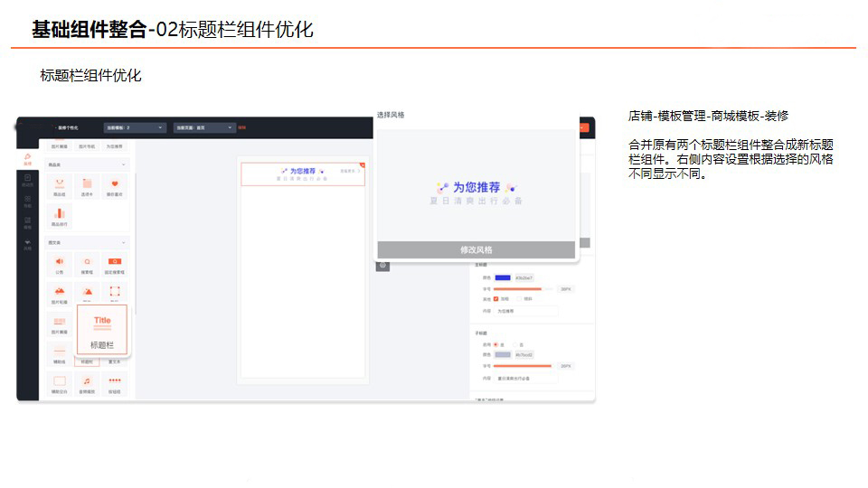This screenshot has width=868, height=488.
Task: Click the 为您推荐 style preview in popup
Action: click(476, 193)
